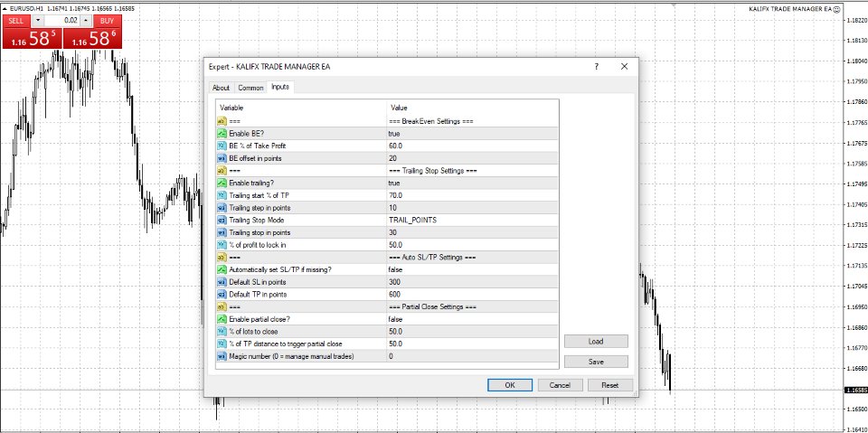Save the current inputs to file
Screen dimensions: 868x433
(596, 362)
